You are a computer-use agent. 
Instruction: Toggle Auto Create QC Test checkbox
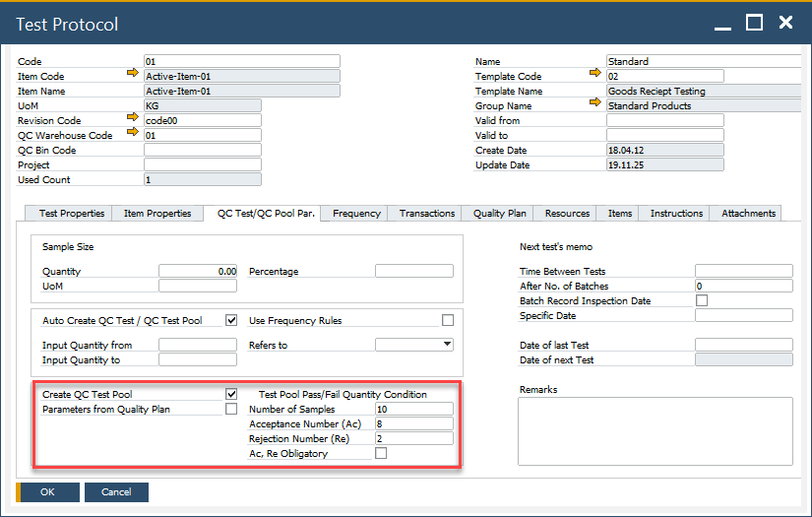(x=231, y=320)
